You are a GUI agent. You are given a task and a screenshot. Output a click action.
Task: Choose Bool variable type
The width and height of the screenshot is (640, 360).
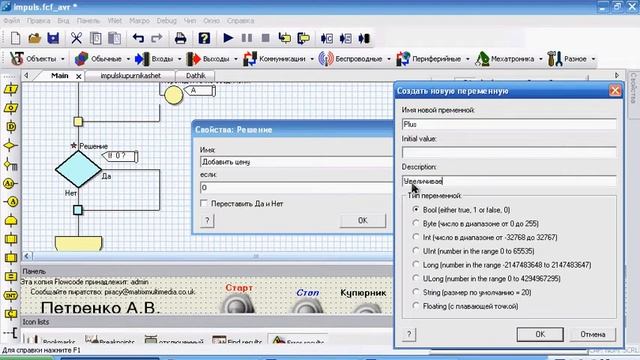pos(416,209)
